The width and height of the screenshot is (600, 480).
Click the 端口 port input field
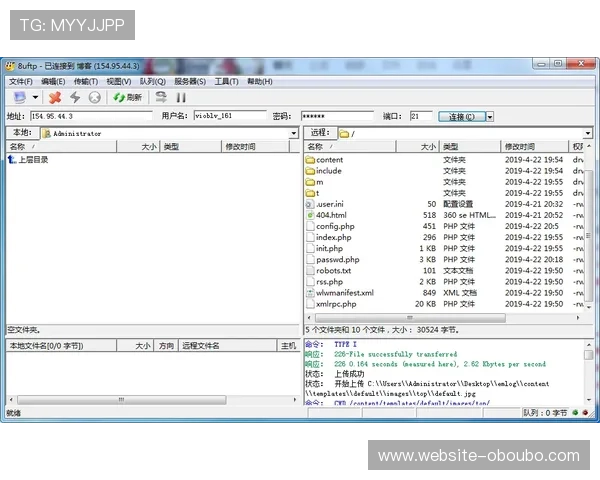pyautogui.click(x=419, y=116)
